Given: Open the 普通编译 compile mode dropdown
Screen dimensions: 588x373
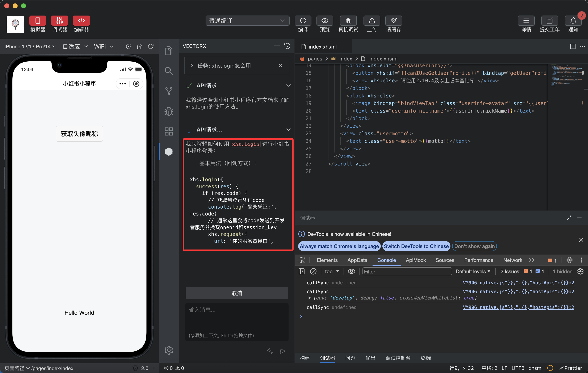Looking at the screenshot, I should tap(247, 21).
